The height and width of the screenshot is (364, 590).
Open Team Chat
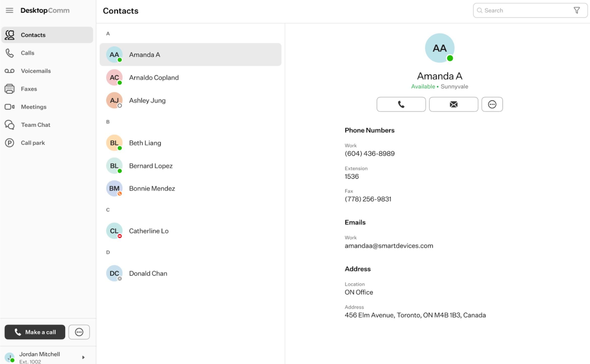pos(47,125)
